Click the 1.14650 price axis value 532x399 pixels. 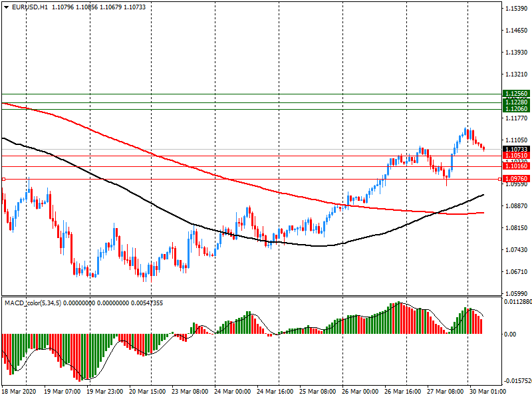pyautogui.click(x=517, y=31)
